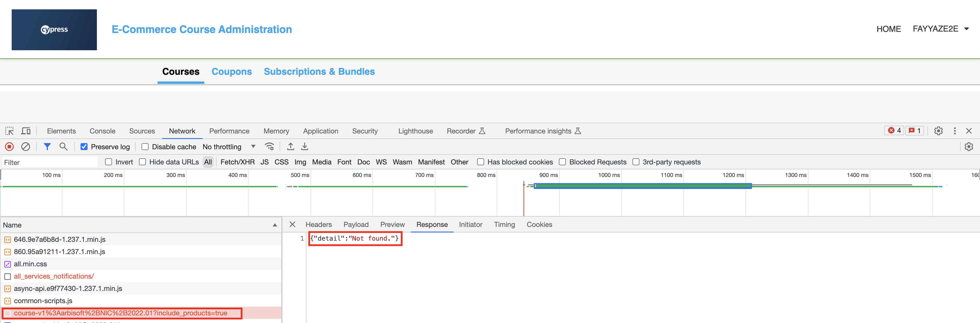
Task: Clear the network log
Action: point(25,147)
